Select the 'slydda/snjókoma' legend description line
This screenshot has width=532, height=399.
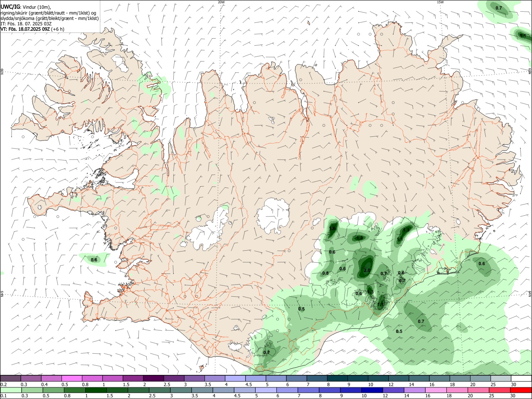(x=49, y=18)
